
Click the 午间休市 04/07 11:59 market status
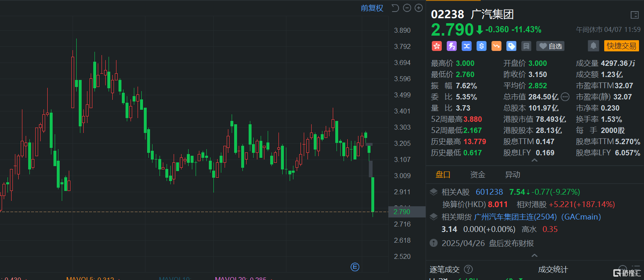(608, 30)
